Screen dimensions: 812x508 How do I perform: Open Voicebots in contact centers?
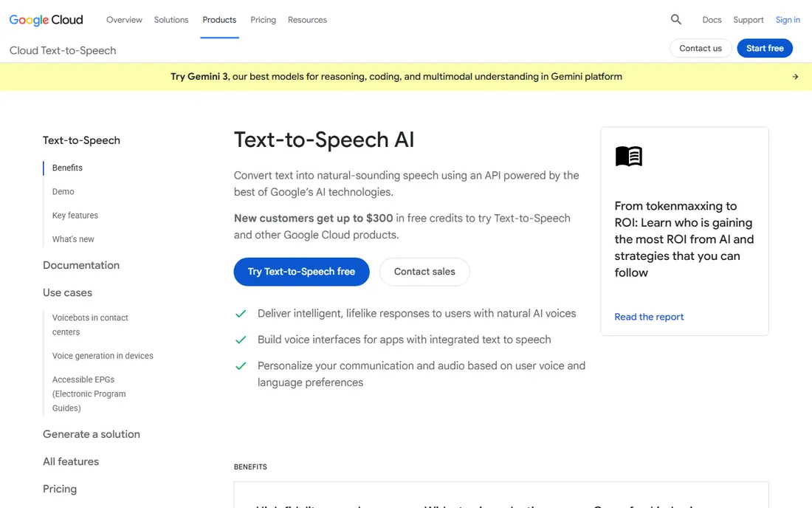(90, 325)
